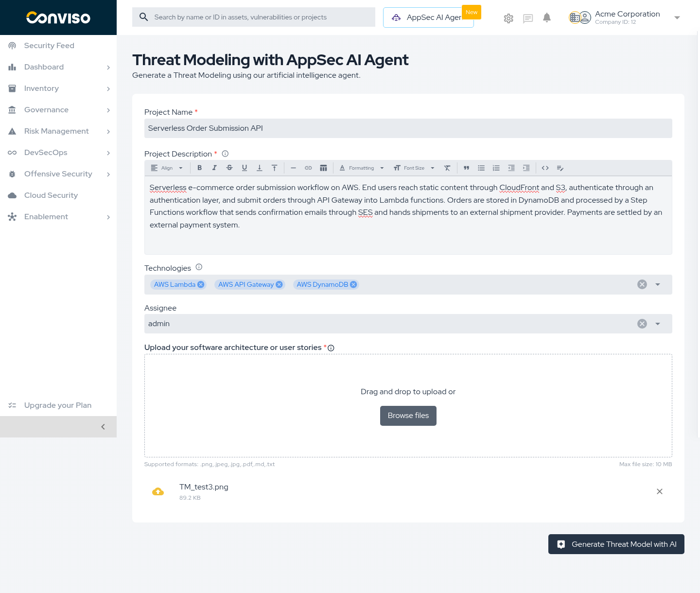The image size is (700, 593).
Task: Open the Technologies dropdown arrow
Action: [x=658, y=284]
